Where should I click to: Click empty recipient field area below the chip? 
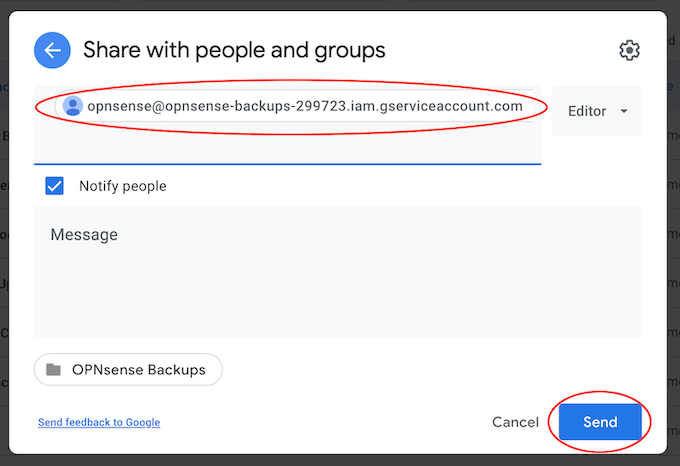287,144
